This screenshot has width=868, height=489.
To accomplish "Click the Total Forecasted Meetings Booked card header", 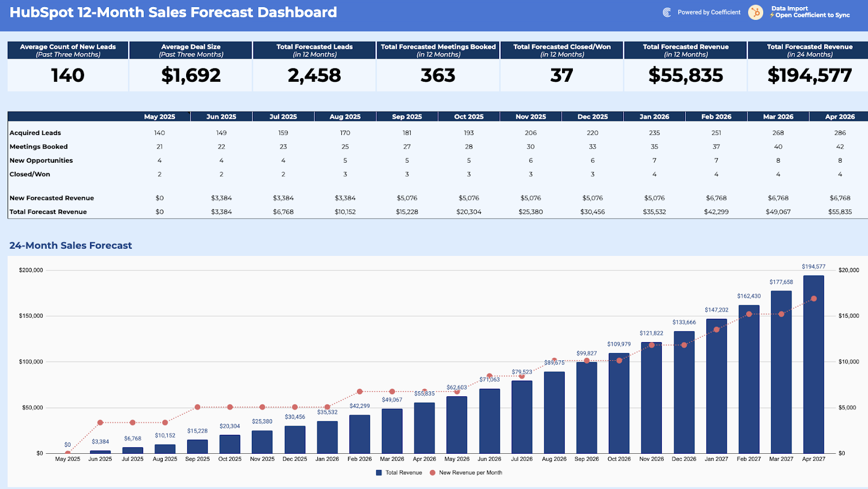I will [438, 50].
